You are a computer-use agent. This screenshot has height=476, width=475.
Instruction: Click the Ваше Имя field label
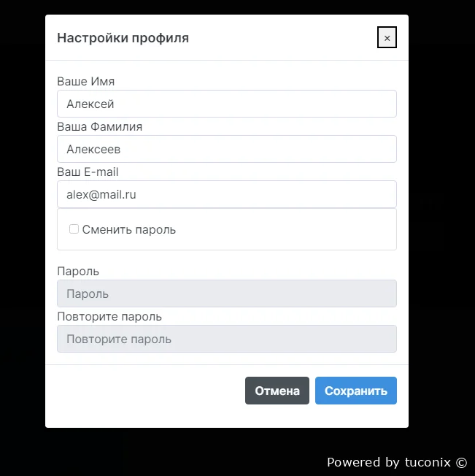tap(86, 81)
